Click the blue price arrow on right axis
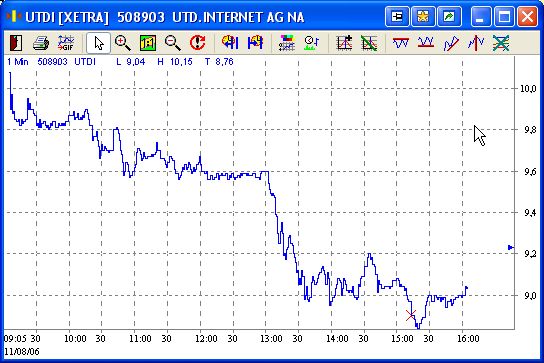 coord(511,247)
